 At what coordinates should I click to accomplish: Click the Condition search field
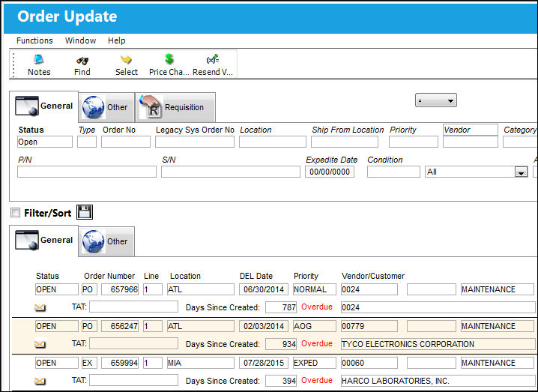click(x=393, y=172)
